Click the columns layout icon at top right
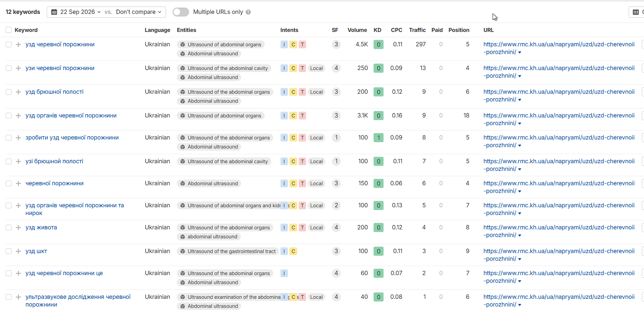Image resolution: width=644 pixels, height=313 pixels. pyautogui.click(x=636, y=12)
